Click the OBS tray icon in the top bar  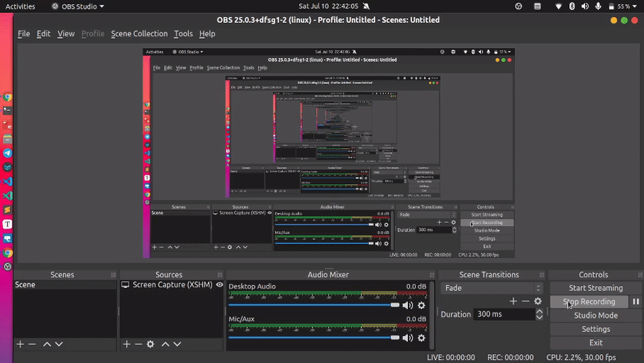pyautogui.click(x=518, y=6)
